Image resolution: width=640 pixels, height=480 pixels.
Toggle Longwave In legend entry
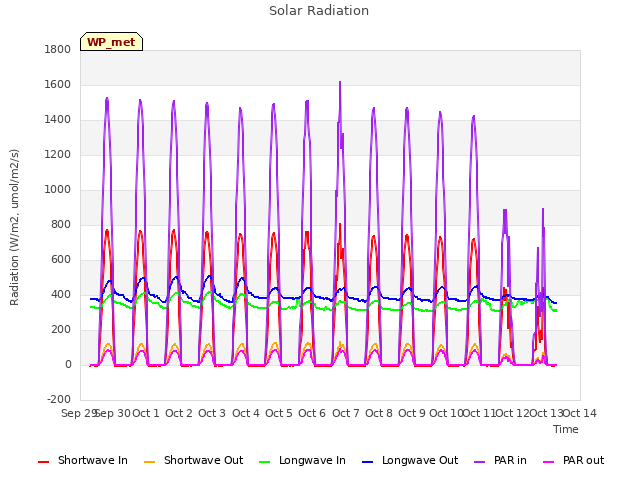pos(302,460)
